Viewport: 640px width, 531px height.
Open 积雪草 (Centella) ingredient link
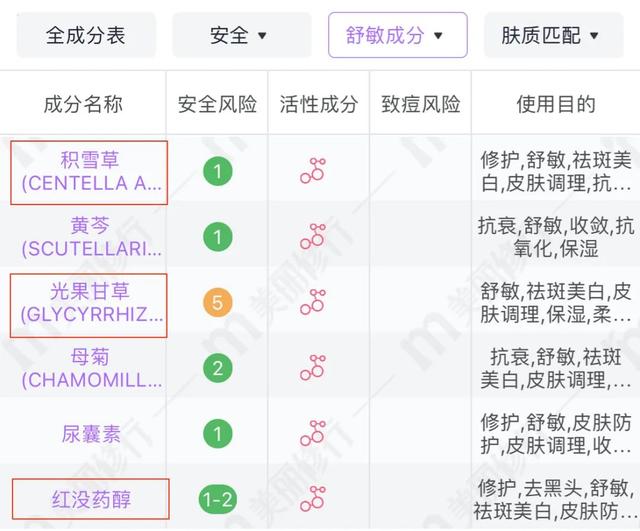pyautogui.click(x=89, y=171)
